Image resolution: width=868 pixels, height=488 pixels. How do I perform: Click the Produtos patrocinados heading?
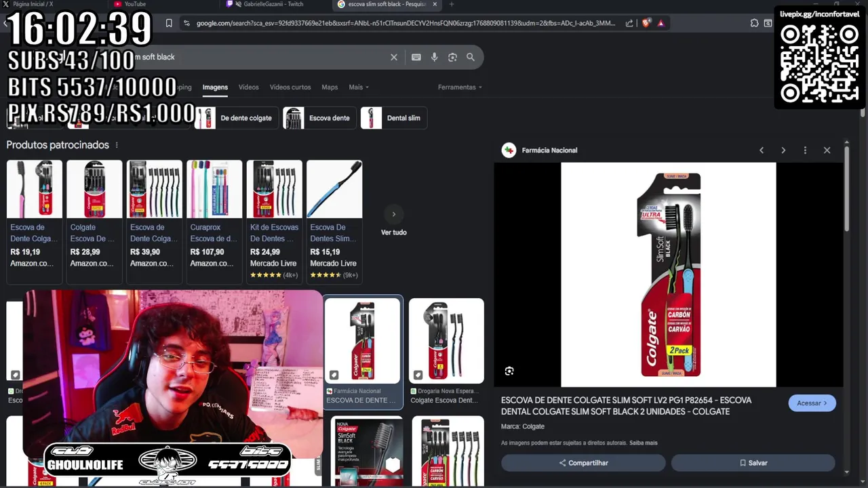pos(58,145)
